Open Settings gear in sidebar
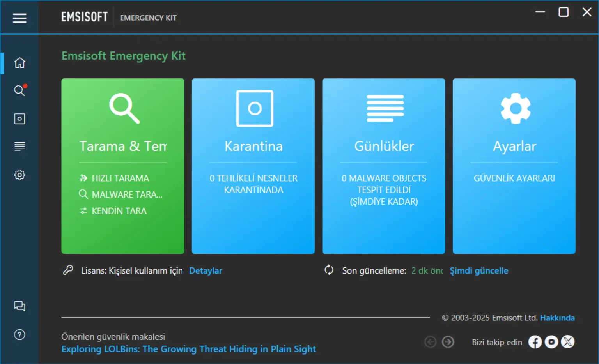The height and width of the screenshot is (364, 599). pyautogui.click(x=19, y=175)
